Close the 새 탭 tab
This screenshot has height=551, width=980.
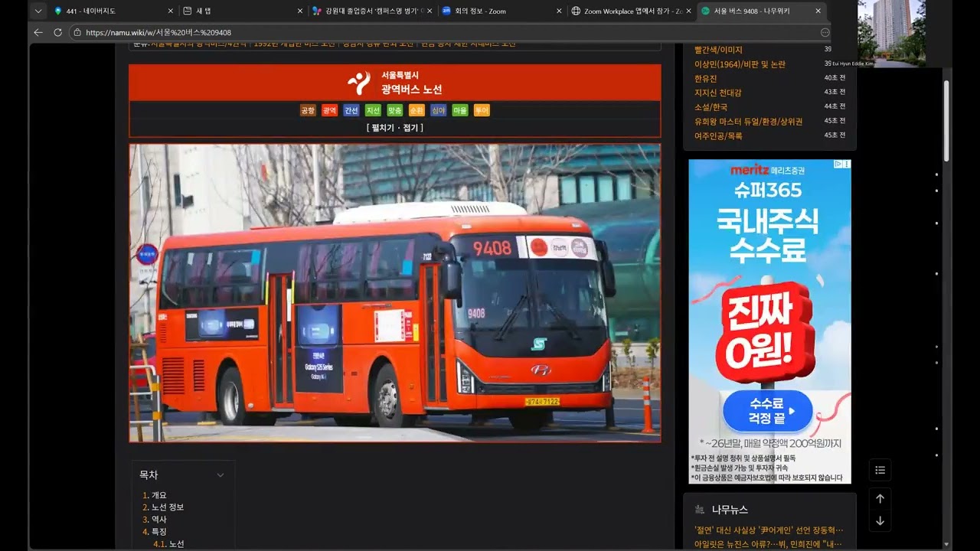coord(299,11)
